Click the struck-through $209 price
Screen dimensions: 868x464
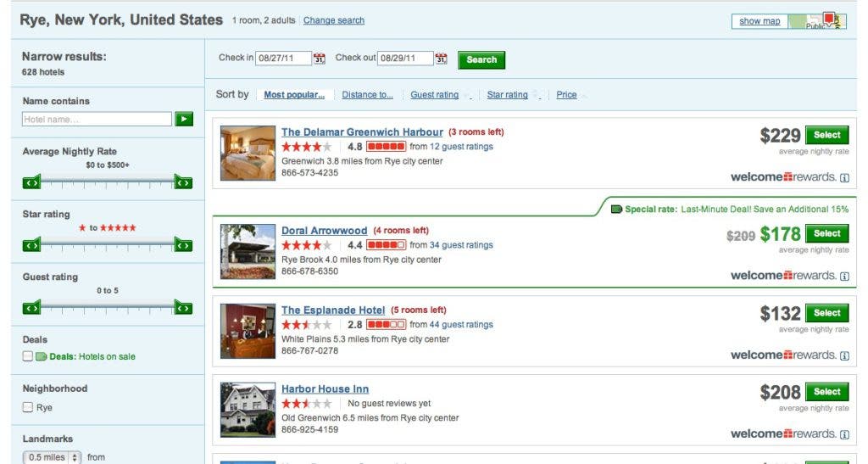tap(741, 236)
